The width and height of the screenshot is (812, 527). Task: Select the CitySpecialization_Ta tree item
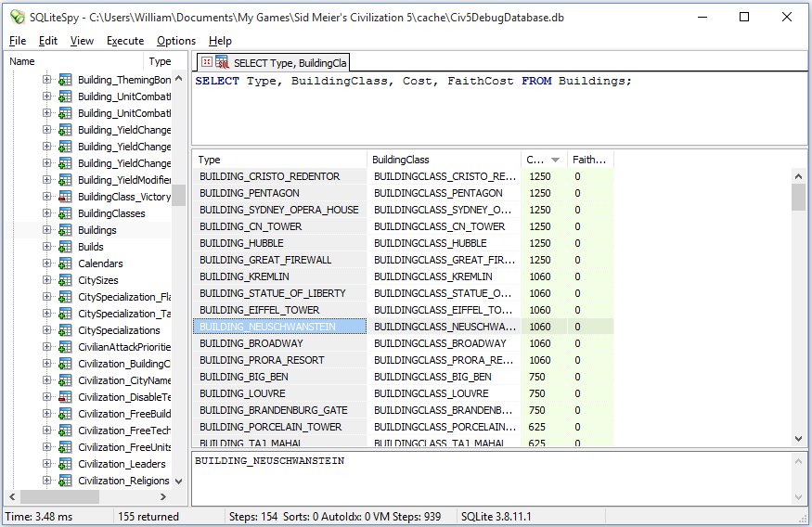click(x=124, y=314)
